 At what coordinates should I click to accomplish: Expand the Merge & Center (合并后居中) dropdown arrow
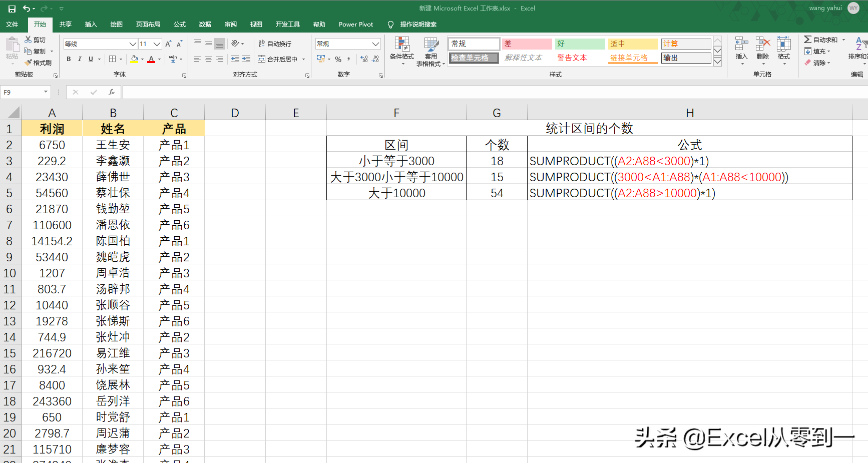pos(303,59)
